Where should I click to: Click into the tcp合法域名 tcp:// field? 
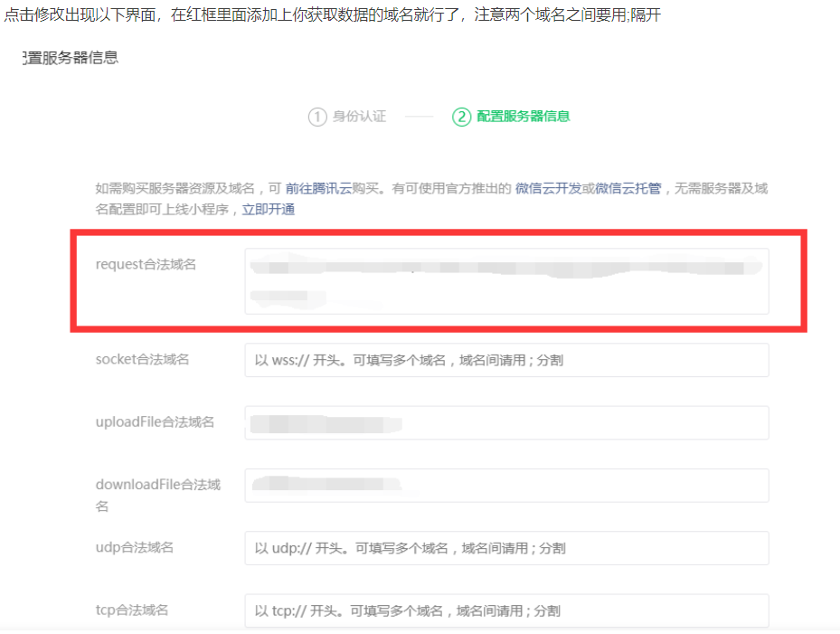[506, 610]
